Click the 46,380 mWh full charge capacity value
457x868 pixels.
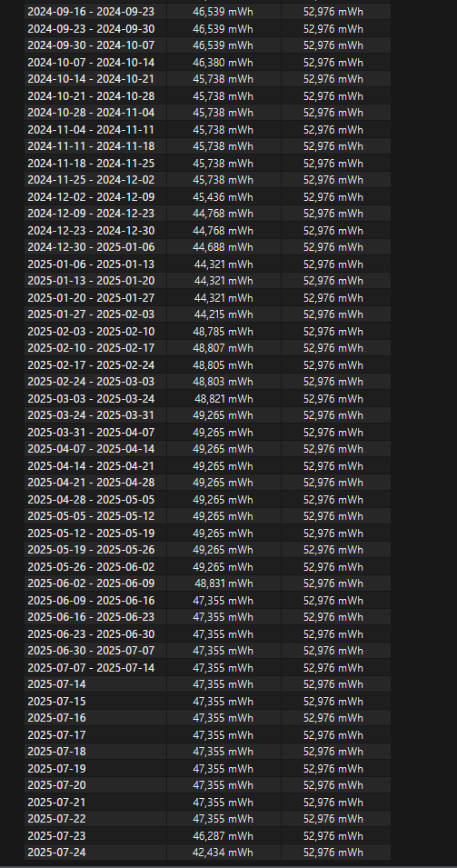pos(223,62)
